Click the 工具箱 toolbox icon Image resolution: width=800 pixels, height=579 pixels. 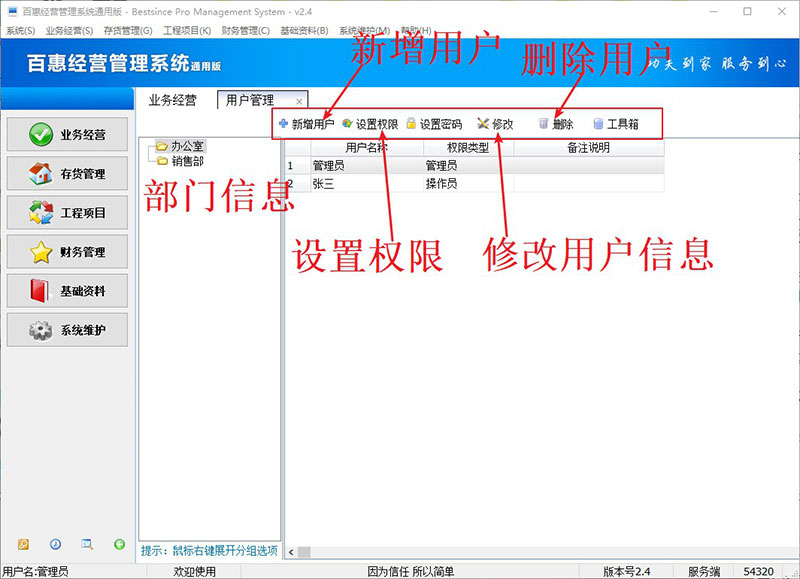click(598, 123)
